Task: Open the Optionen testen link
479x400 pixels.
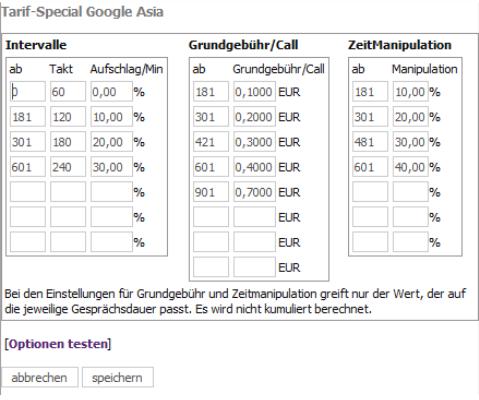Action: [x=58, y=344]
